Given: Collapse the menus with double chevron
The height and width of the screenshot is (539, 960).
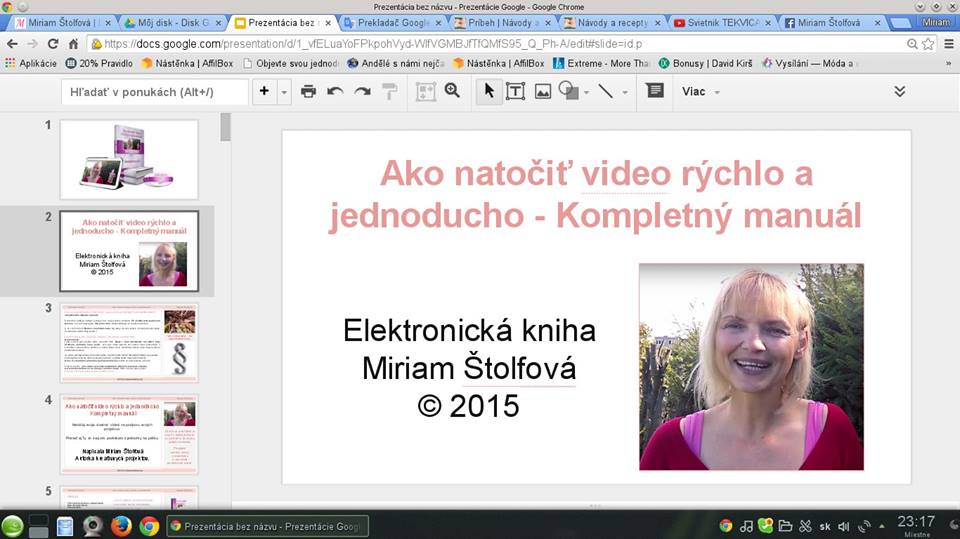Looking at the screenshot, I should pyautogui.click(x=899, y=91).
